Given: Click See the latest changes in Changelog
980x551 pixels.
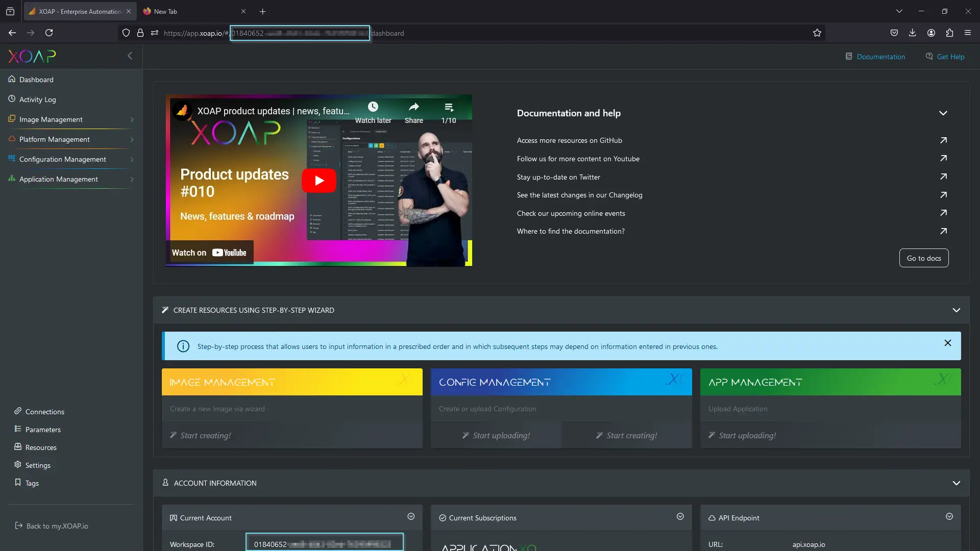Looking at the screenshot, I should tap(579, 195).
